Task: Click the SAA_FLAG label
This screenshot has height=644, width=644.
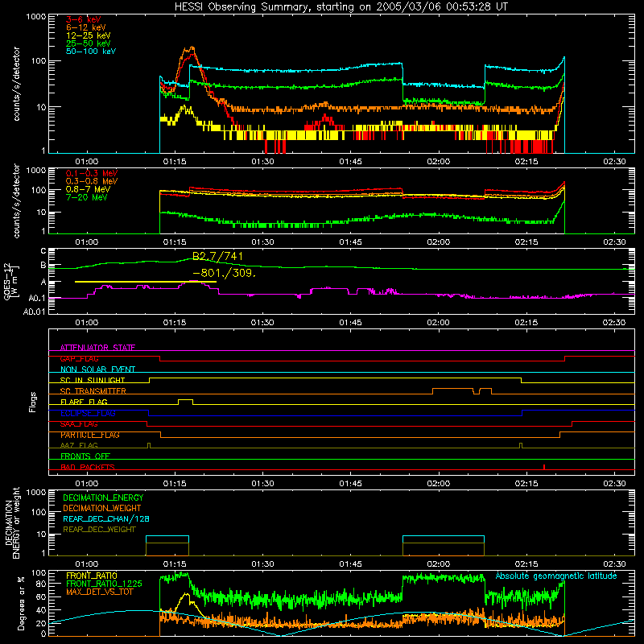Action: click(x=79, y=424)
